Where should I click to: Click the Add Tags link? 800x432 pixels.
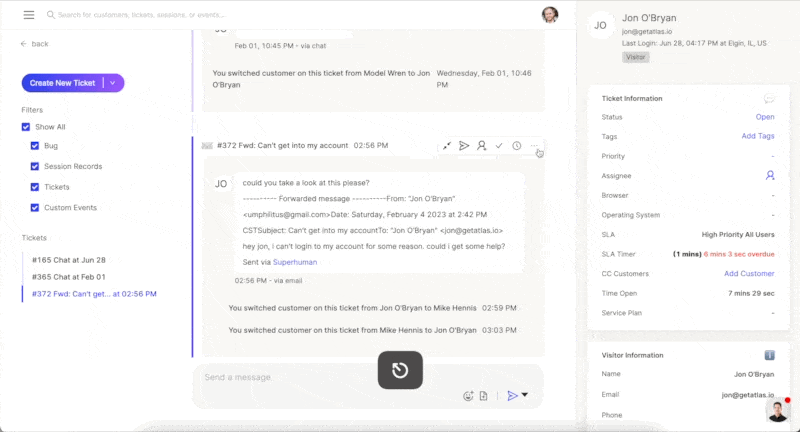pos(758,136)
